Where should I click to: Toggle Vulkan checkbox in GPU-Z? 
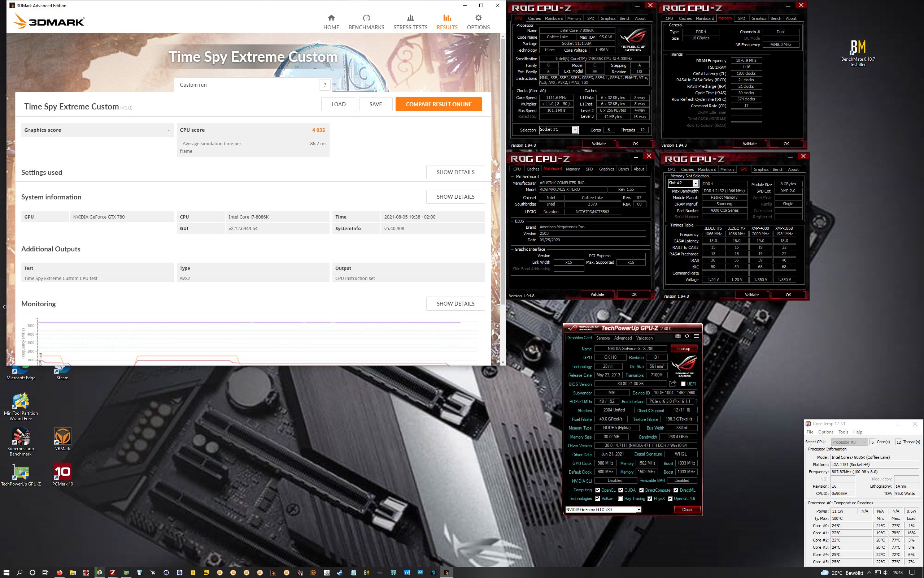(x=598, y=499)
